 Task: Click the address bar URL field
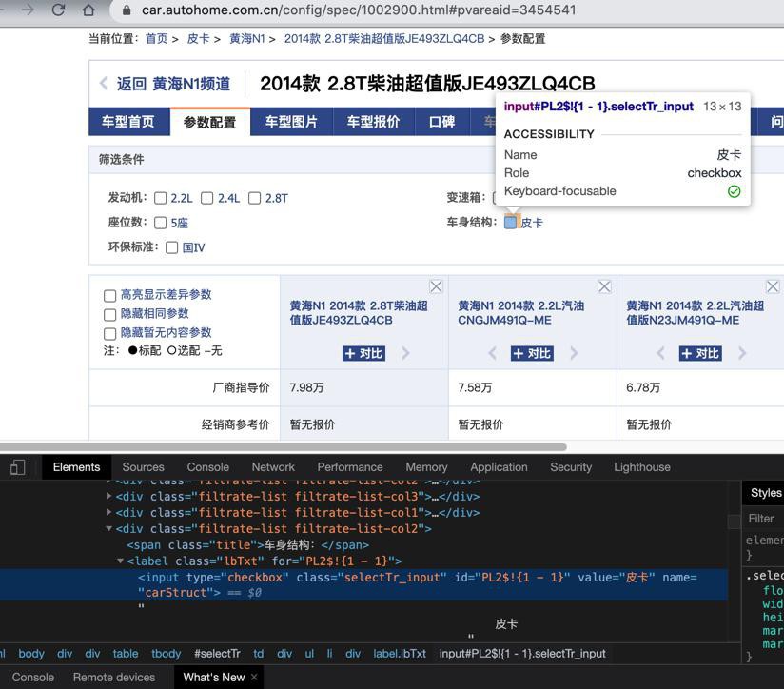tap(359, 10)
